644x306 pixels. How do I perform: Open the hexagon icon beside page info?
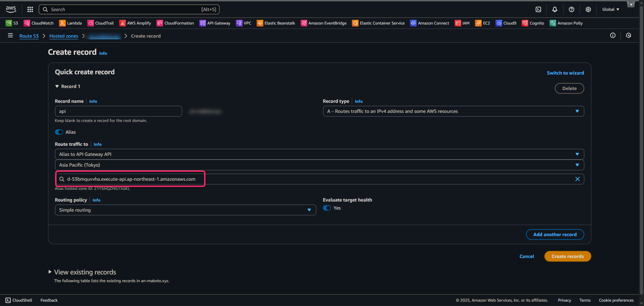(x=629, y=36)
